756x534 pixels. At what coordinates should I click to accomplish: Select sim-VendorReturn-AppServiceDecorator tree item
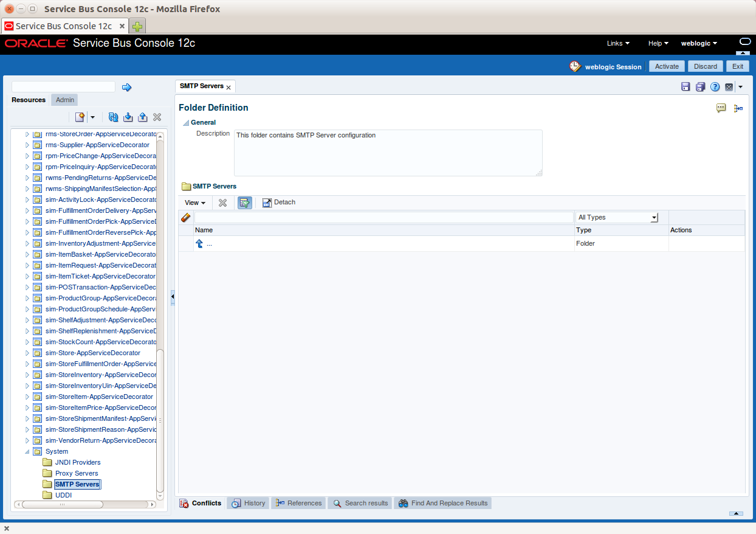tap(101, 440)
